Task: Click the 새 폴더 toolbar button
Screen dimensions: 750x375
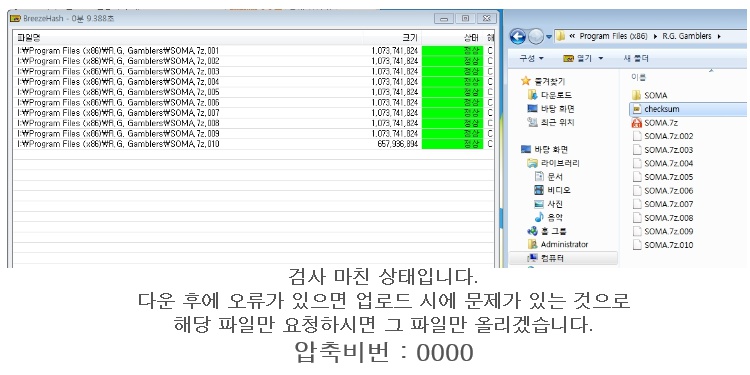Action: [x=636, y=58]
